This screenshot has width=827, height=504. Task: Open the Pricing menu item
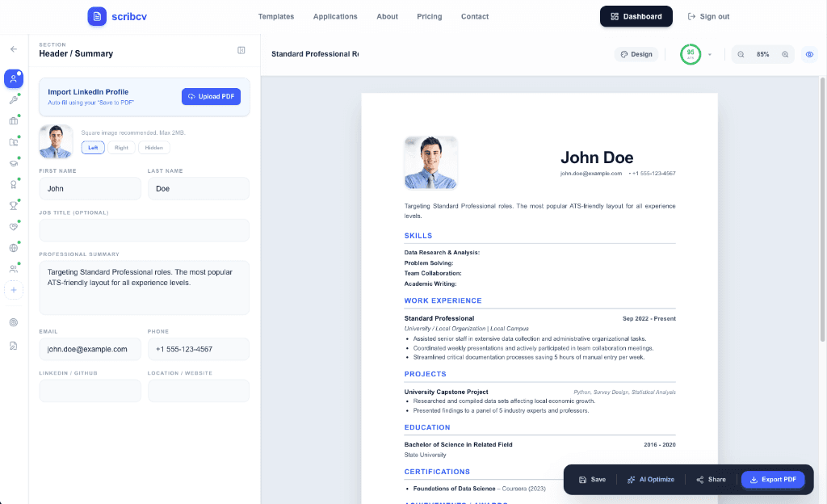429,16
